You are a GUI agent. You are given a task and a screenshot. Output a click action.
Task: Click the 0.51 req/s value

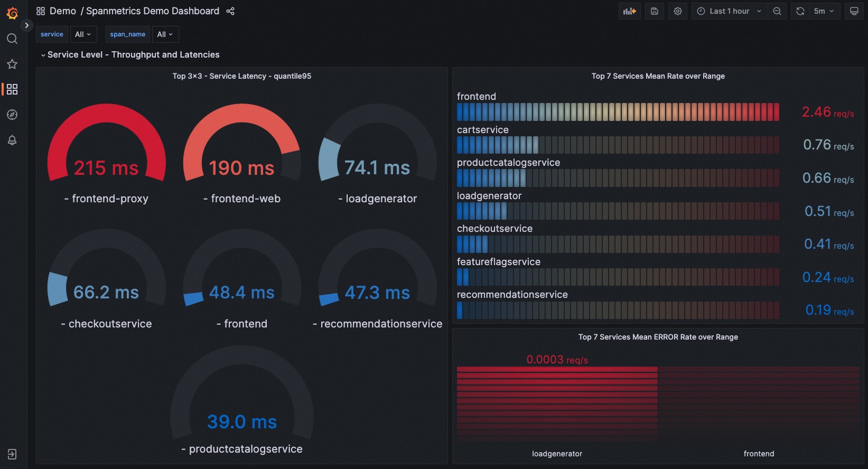[x=829, y=211]
